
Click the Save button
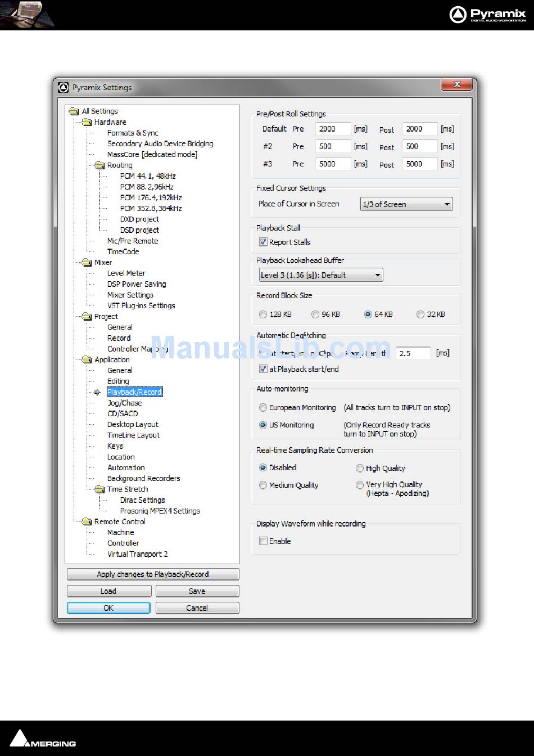[197, 591]
